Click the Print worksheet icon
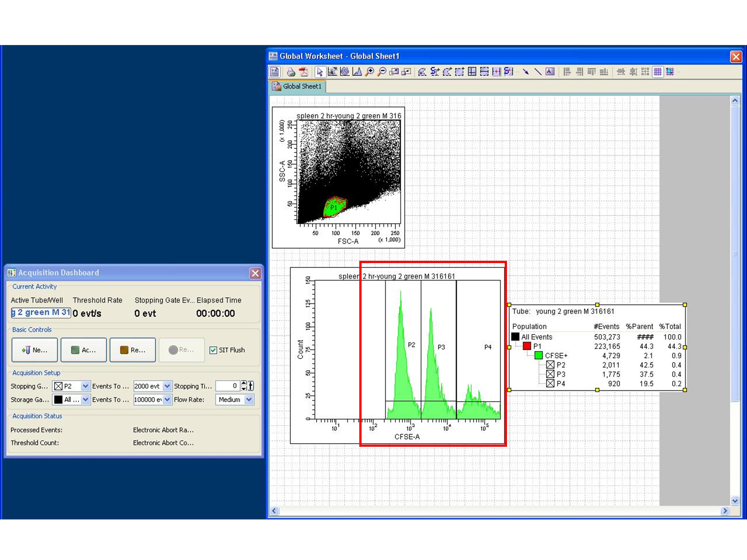This screenshot has width=747, height=560. point(291,72)
